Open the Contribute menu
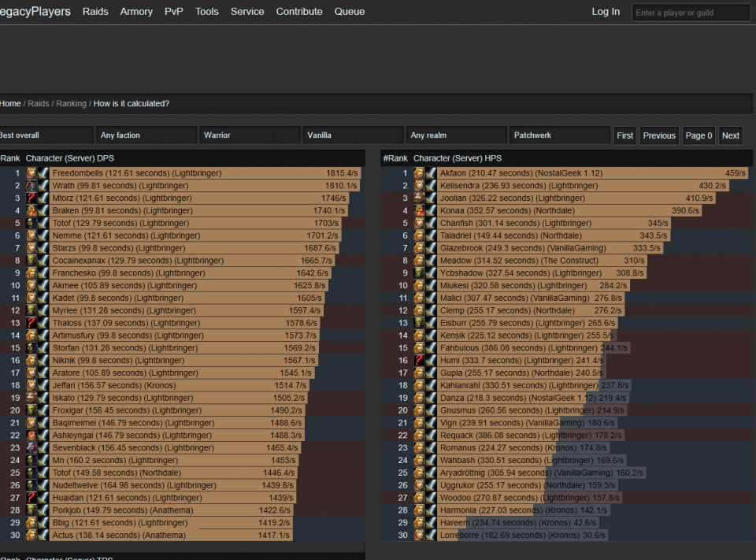Image resolution: width=756 pixels, height=560 pixels. tap(299, 12)
